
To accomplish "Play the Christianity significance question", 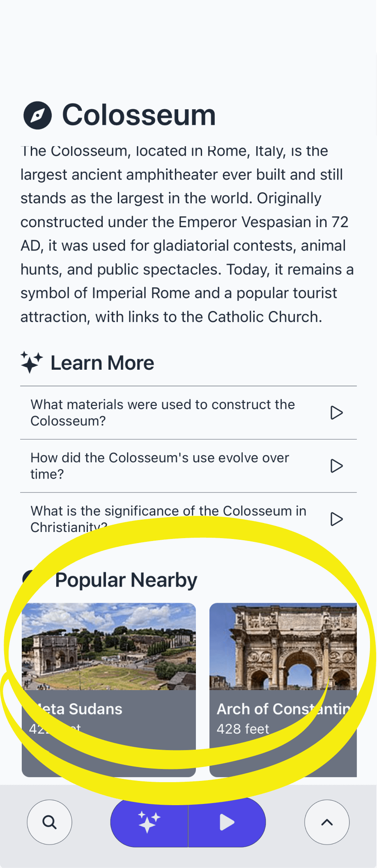I will point(336,519).
